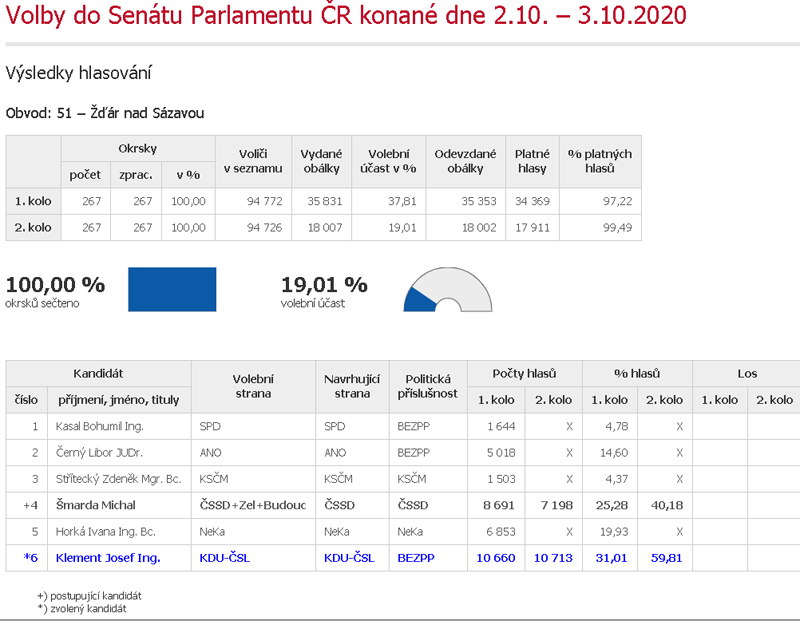Click the "zprac." sub-header under Okrsky
This screenshot has width=800, height=621.
click(x=136, y=175)
